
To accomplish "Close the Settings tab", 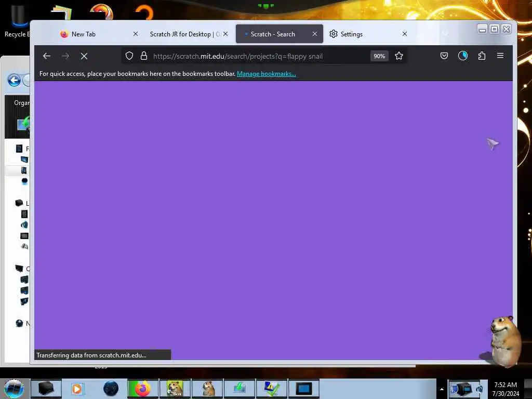I will tap(404, 34).
